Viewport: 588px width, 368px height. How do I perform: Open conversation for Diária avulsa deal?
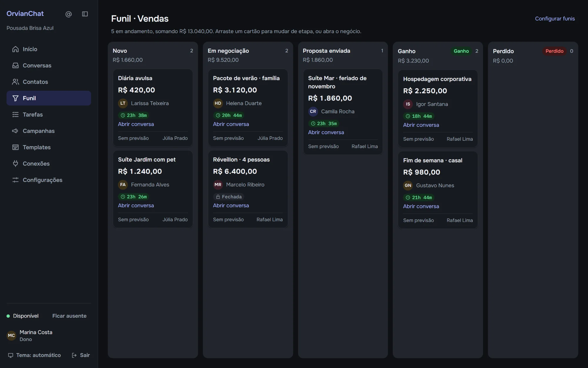click(x=136, y=124)
